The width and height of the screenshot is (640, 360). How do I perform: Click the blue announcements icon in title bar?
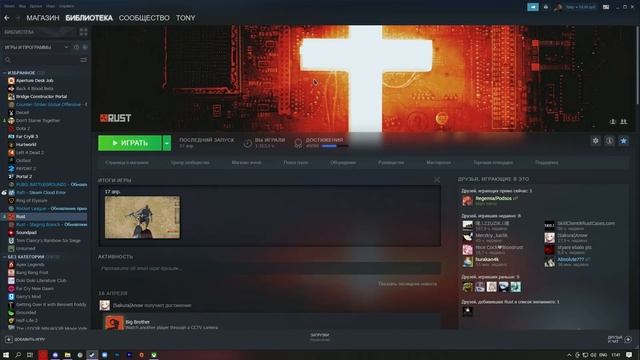click(533, 7)
